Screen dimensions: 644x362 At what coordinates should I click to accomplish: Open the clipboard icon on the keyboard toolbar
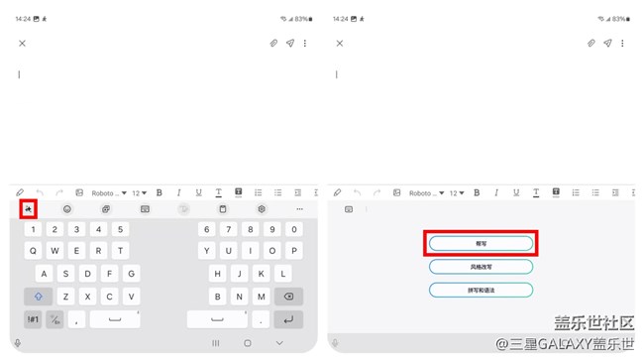pyautogui.click(x=223, y=209)
